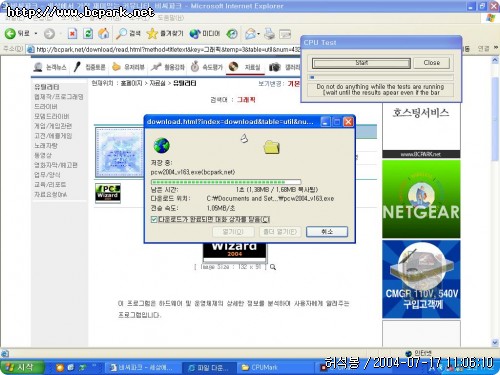Image resolution: width=500 pixels, height=375 pixels.
Task: Open Favorites via the star icon
Action: click(x=165, y=33)
